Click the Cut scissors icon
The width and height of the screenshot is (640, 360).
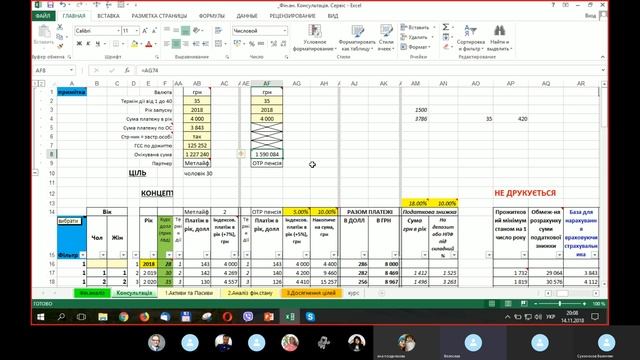point(60,27)
